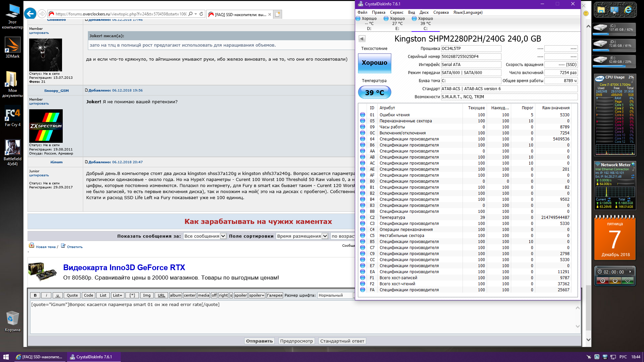
Task: Click the Отправить submit button
Action: [x=259, y=341]
